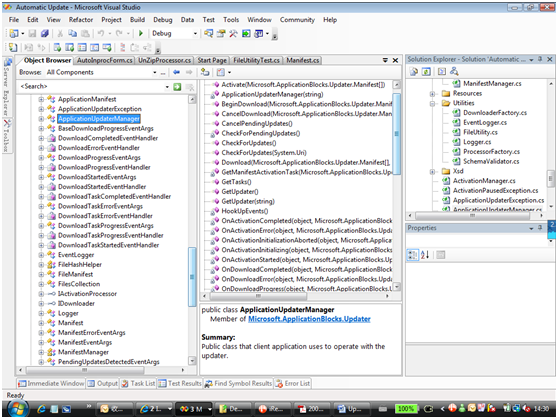The height and width of the screenshot is (419, 558).
Task: Click Properties Alphabetical sort icon
Action: coord(425,255)
